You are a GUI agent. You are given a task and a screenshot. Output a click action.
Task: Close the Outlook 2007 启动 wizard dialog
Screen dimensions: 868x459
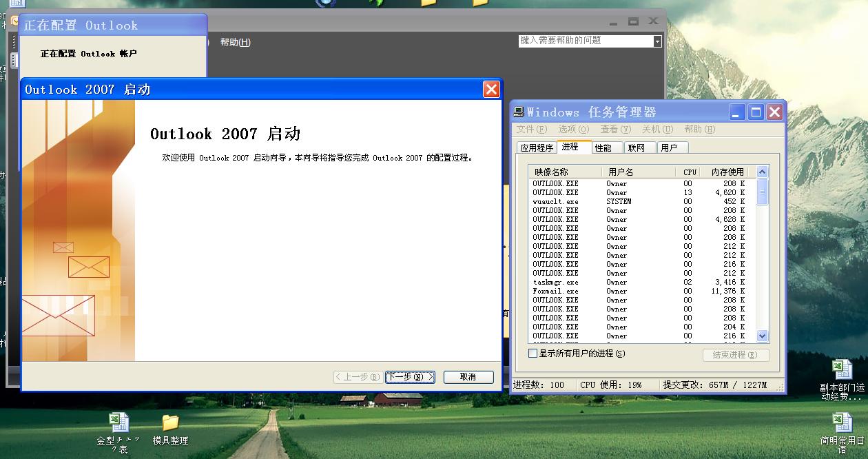[x=491, y=90]
